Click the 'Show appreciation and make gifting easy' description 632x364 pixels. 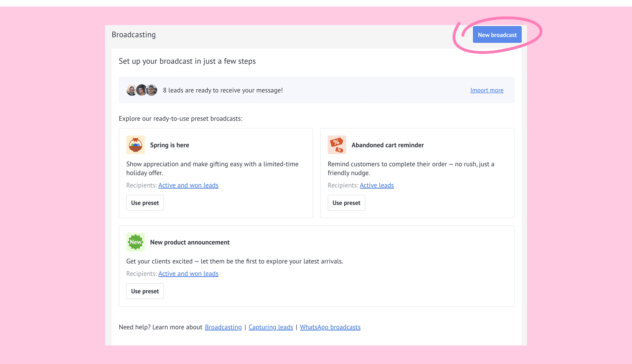(x=212, y=168)
